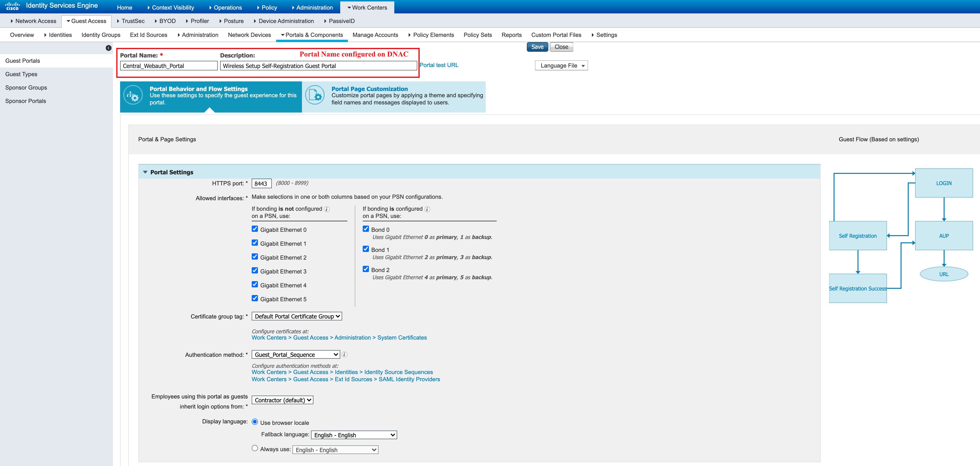The image size is (980, 466).
Task: Click Self Registration Success flow box
Action: tap(858, 289)
